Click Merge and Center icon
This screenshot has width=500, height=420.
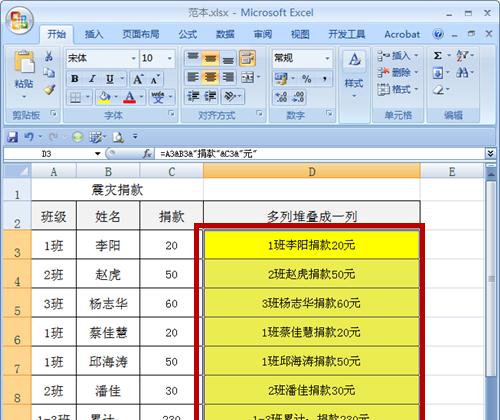[247, 77]
